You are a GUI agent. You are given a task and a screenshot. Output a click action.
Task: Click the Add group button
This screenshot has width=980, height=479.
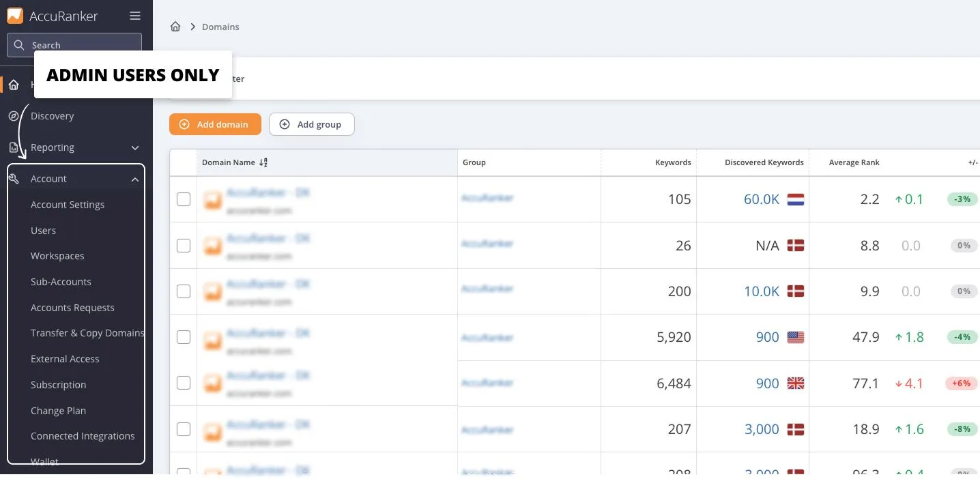tap(311, 124)
